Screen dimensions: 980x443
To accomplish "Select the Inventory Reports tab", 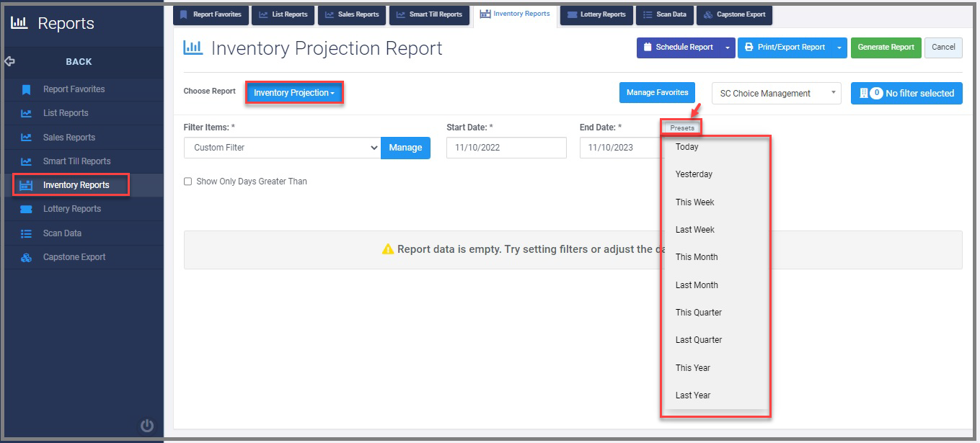I will (515, 14).
